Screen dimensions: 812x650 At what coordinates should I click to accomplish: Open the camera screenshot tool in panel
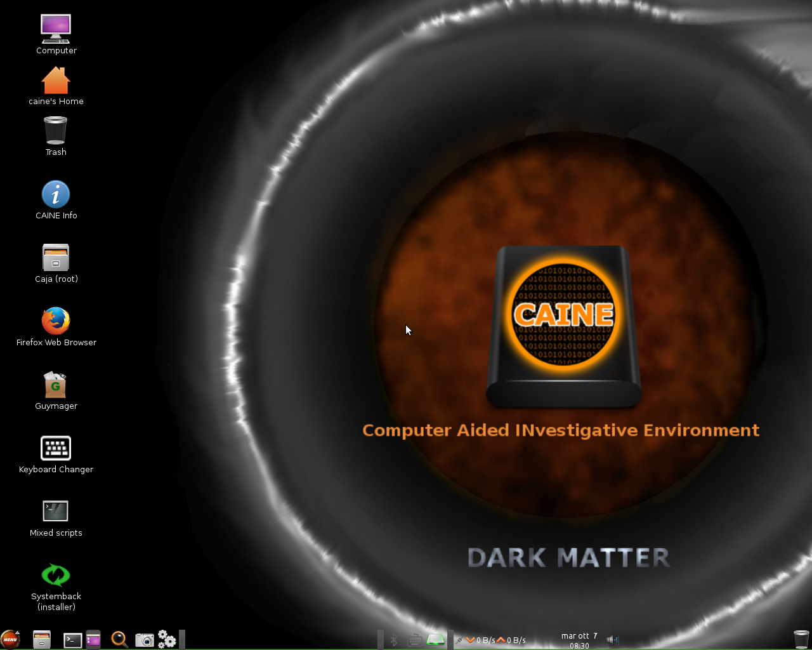click(145, 640)
